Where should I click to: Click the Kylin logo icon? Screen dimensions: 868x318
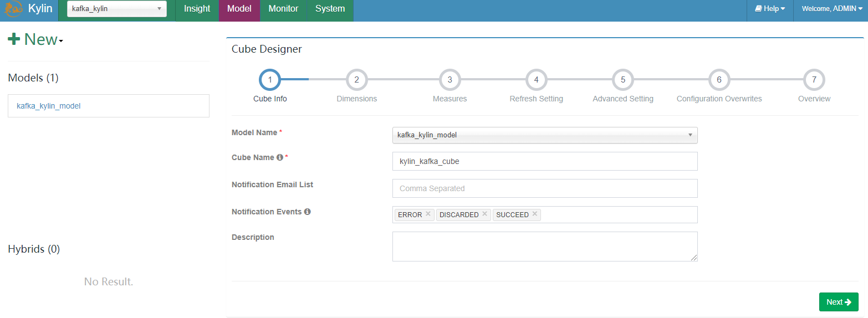click(x=14, y=9)
